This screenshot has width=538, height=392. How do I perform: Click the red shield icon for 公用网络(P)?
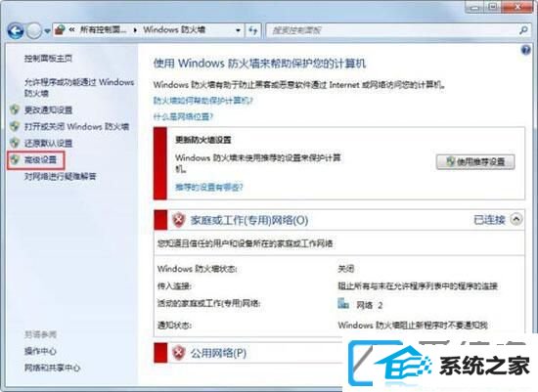[x=178, y=353]
